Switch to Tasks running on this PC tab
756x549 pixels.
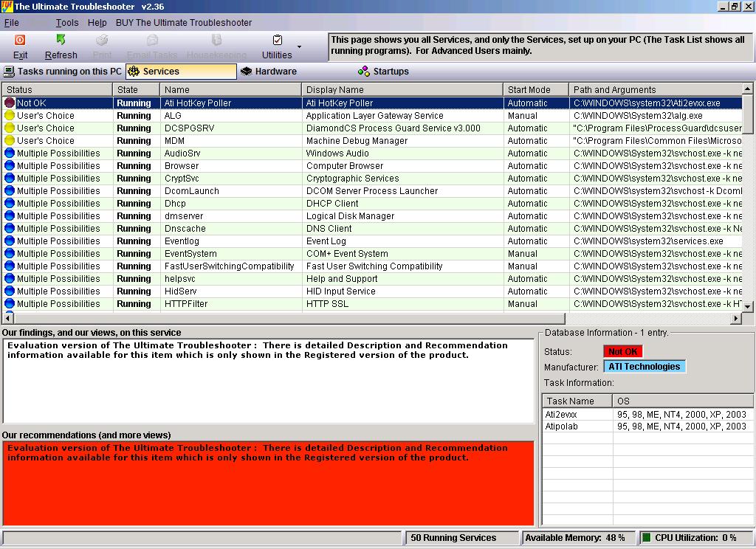63,72
